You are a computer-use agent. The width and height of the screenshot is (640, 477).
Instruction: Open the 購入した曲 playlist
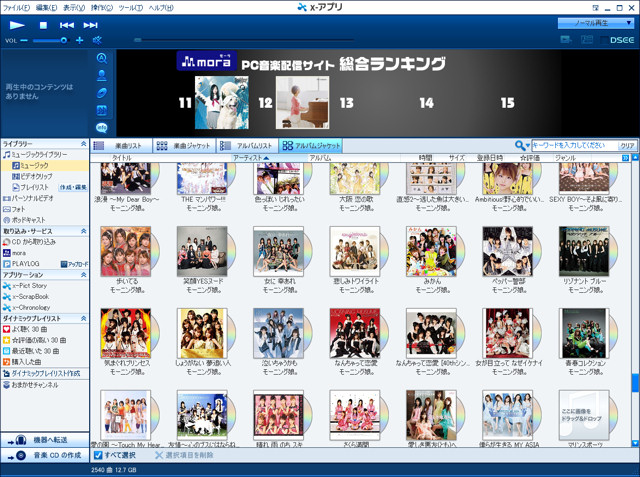tap(22, 362)
